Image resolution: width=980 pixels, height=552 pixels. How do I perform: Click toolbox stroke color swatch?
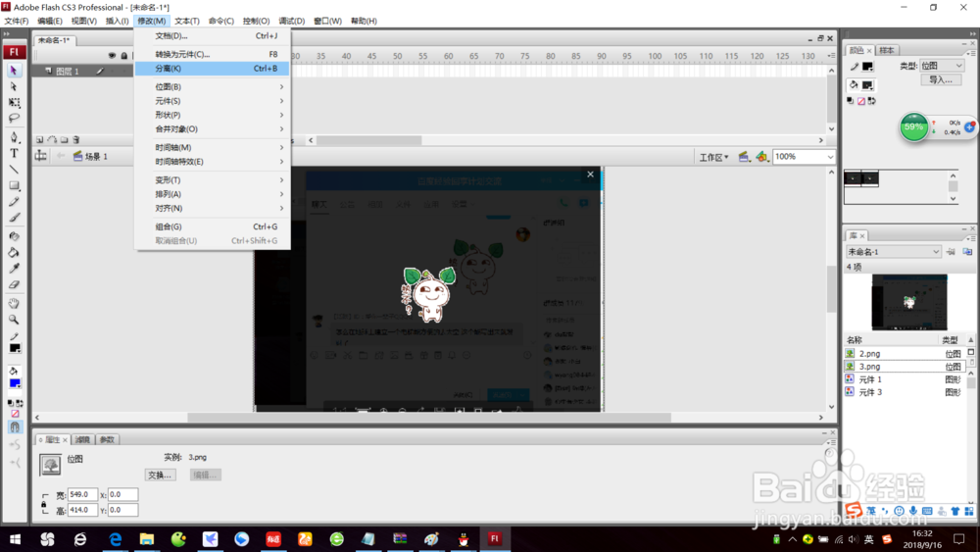pyautogui.click(x=15, y=348)
